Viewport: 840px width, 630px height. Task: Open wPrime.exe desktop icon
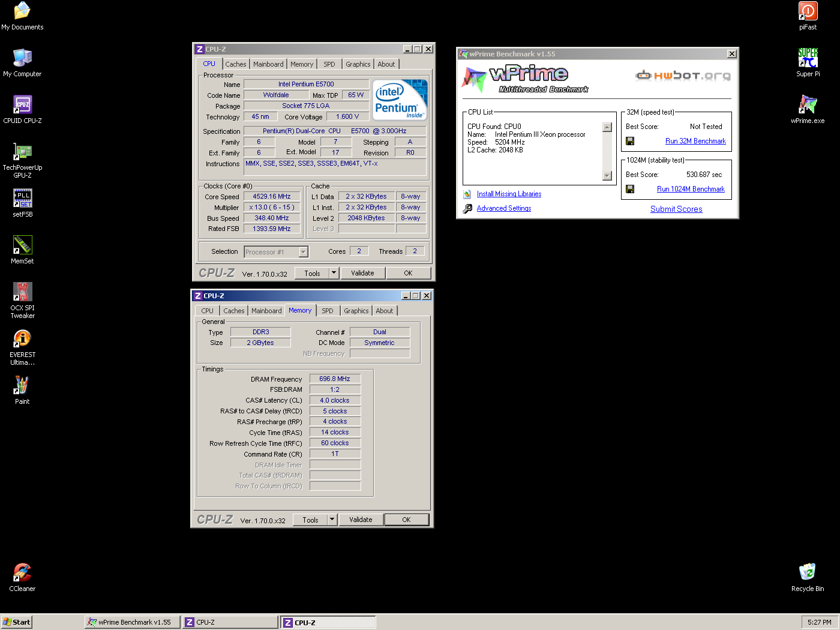click(x=808, y=109)
